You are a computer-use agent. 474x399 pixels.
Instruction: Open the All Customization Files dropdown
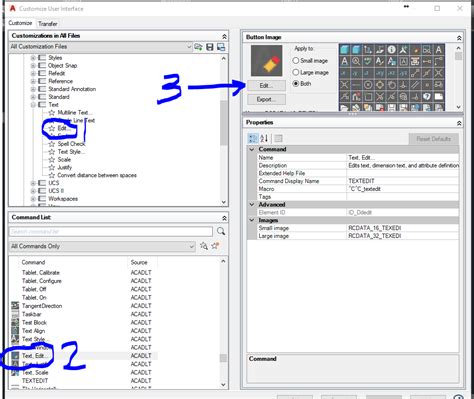(x=101, y=47)
